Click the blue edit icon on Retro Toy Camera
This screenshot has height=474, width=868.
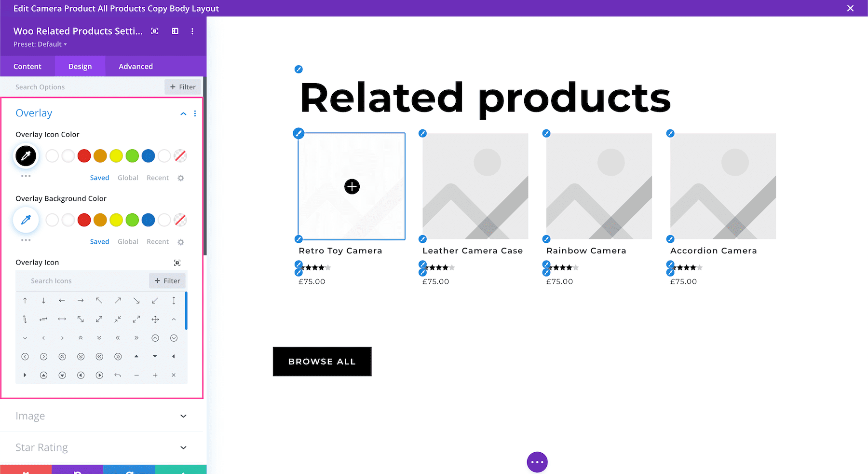click(298, 133)
